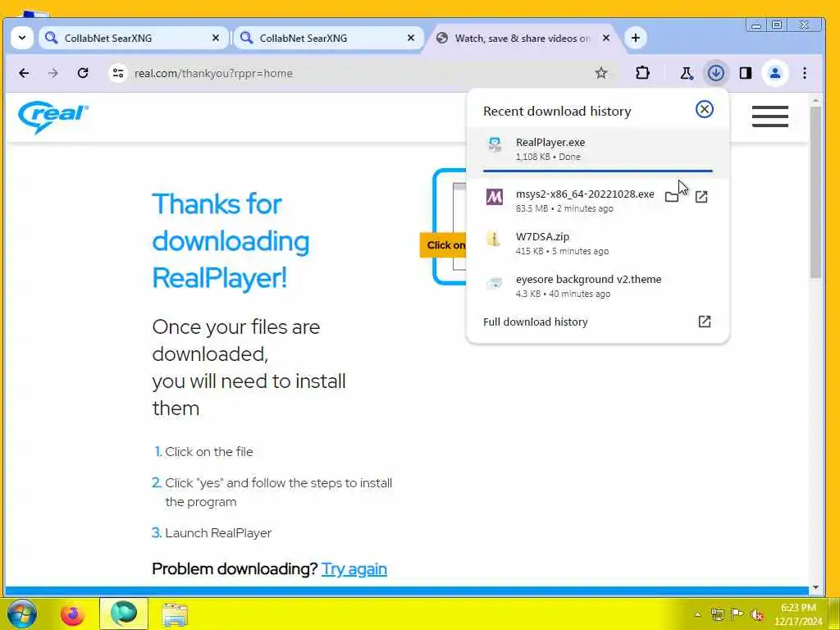The width and height of the screenshot is (840, 630).
Task: Close the first CollabNet SearXNG tab
Action: (216, 38)
